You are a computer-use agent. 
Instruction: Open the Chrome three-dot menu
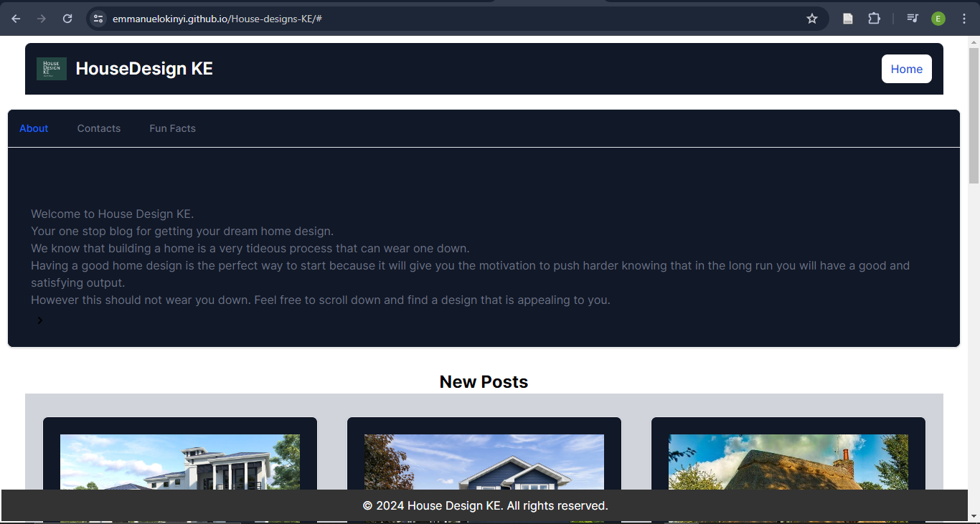coord(964,19)
